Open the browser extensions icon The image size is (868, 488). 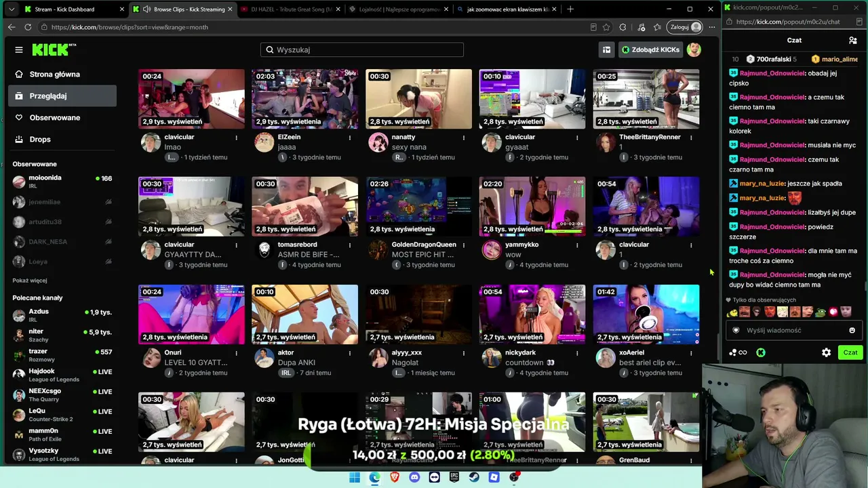click(x=623, y=27)
